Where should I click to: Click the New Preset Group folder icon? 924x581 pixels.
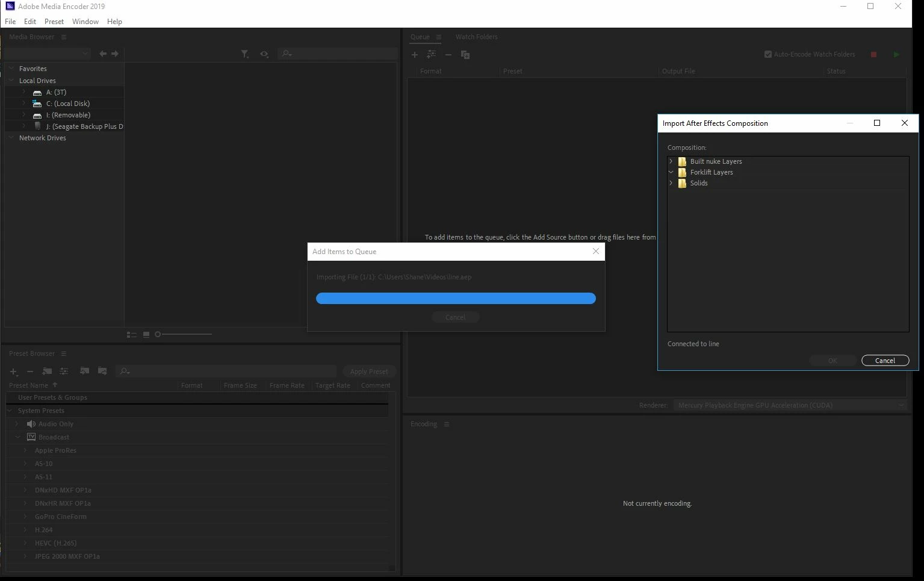[x=47, y=371]
